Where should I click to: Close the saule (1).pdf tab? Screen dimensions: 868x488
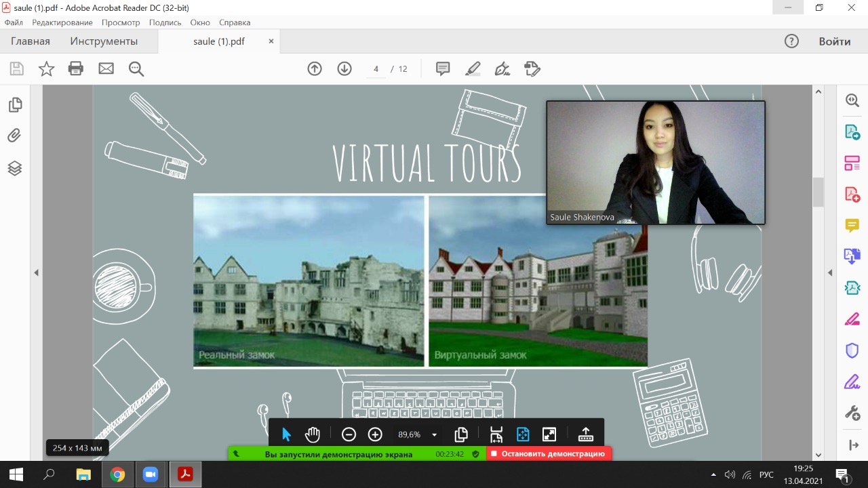click(271, 41)
